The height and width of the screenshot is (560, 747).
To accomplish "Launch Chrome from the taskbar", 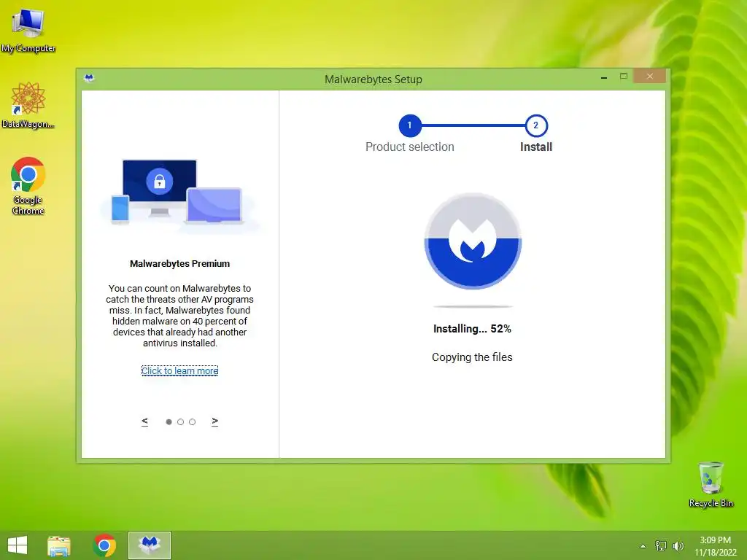I will (105, 545).
